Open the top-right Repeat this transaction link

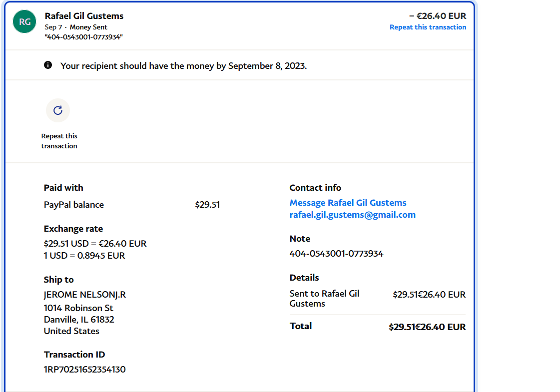point(428,27)
